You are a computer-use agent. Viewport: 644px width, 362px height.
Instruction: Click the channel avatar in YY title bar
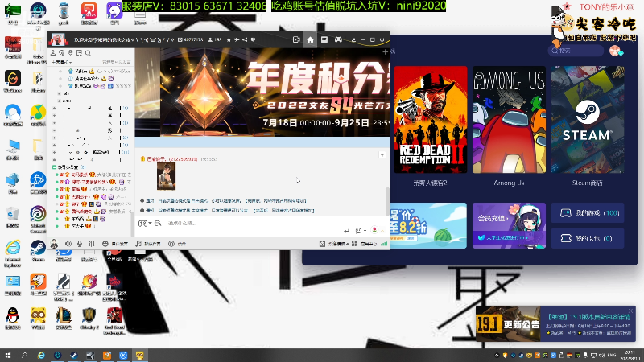pos(58,39)
